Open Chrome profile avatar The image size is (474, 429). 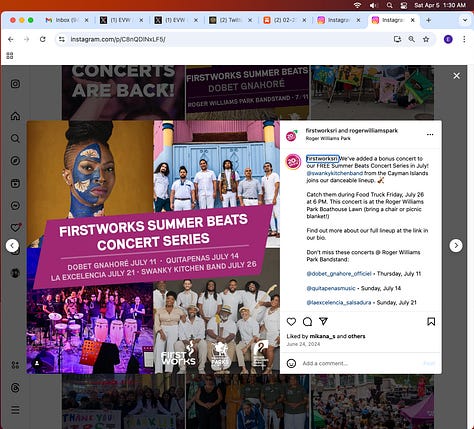tap(448, 39)
